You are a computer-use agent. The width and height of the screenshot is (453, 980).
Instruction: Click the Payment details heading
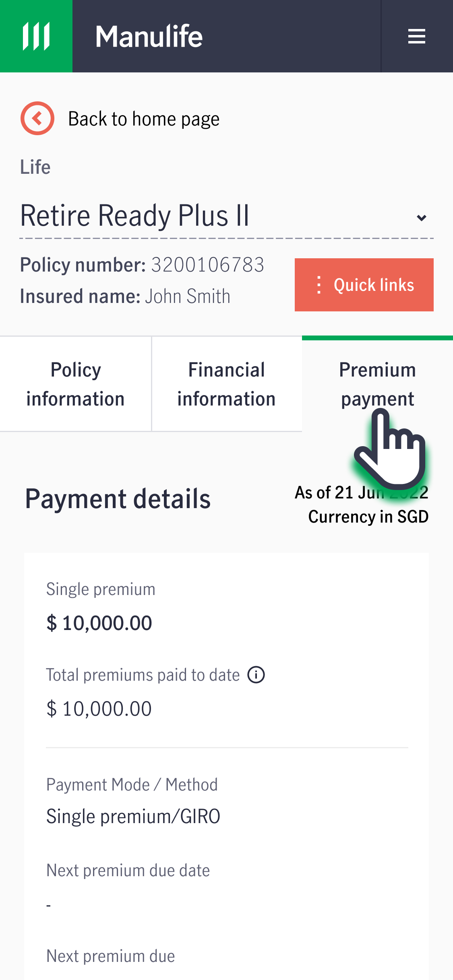pyautogui.click(x=118, y=499)
